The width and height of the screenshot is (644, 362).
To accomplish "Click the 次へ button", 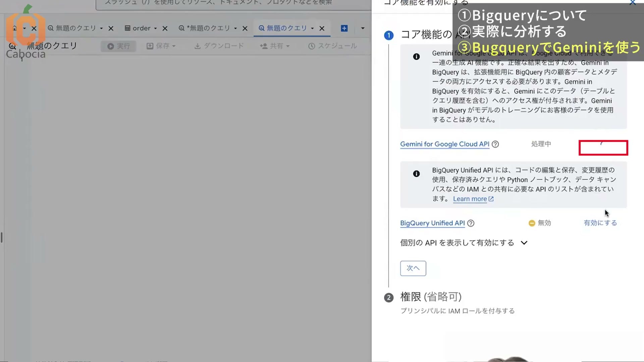I will point(413,268).
